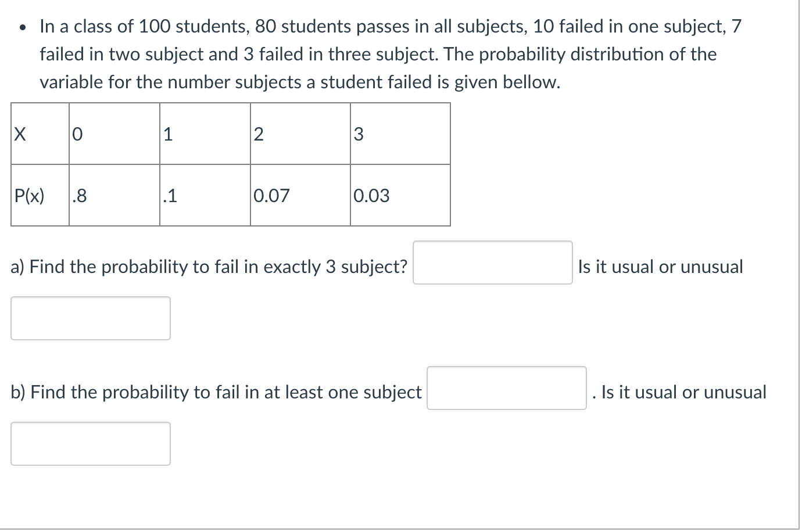Click the Is it usual or unusual text after part a
This screenshot has width=802, height=532.
point(660,266)
